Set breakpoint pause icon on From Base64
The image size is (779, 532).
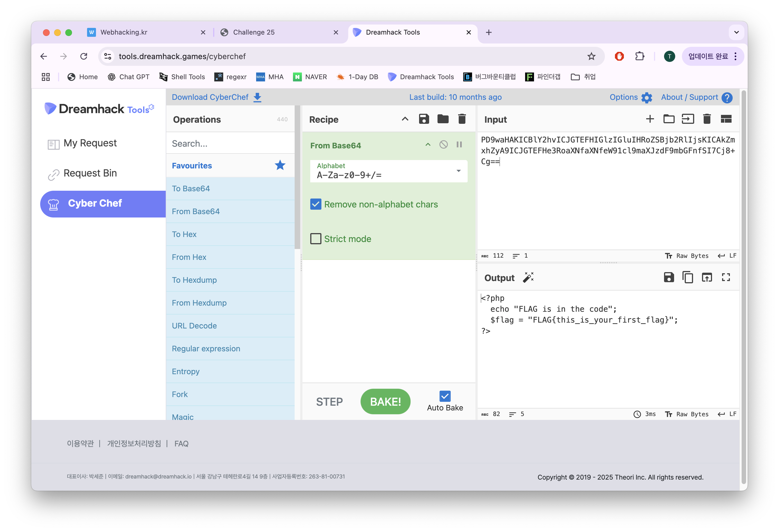[x=459, y=144]
